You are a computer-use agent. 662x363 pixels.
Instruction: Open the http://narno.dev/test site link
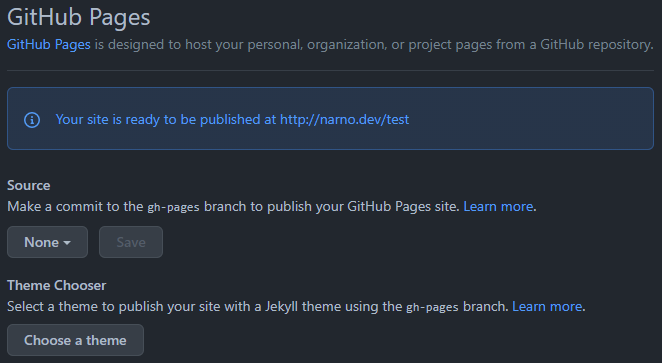pyautogui.click(x=345, y=119)
